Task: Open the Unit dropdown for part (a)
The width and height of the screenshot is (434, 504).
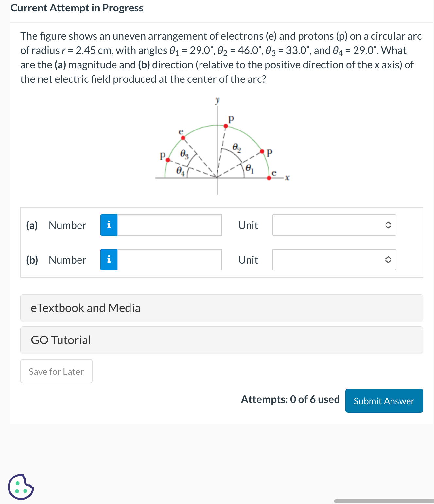Action: click(334, 225)
